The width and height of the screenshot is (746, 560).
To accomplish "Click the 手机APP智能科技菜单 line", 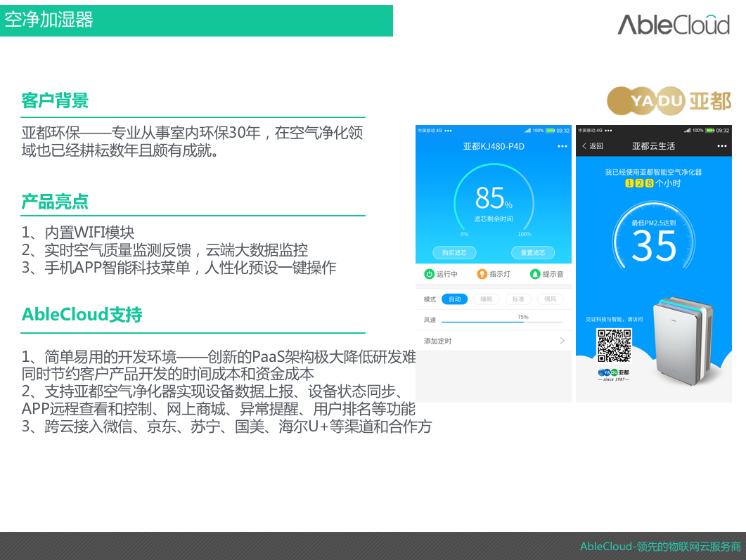I will (179, 268).
